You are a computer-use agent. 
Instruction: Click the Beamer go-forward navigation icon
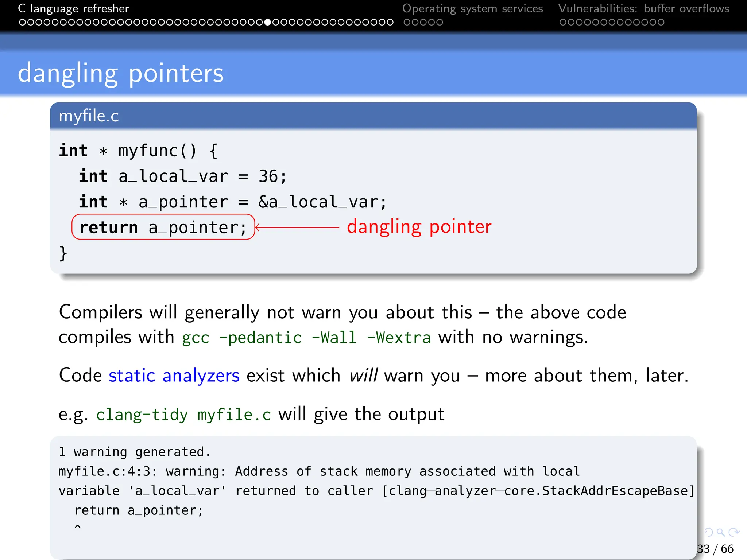(x=734, y=532)
